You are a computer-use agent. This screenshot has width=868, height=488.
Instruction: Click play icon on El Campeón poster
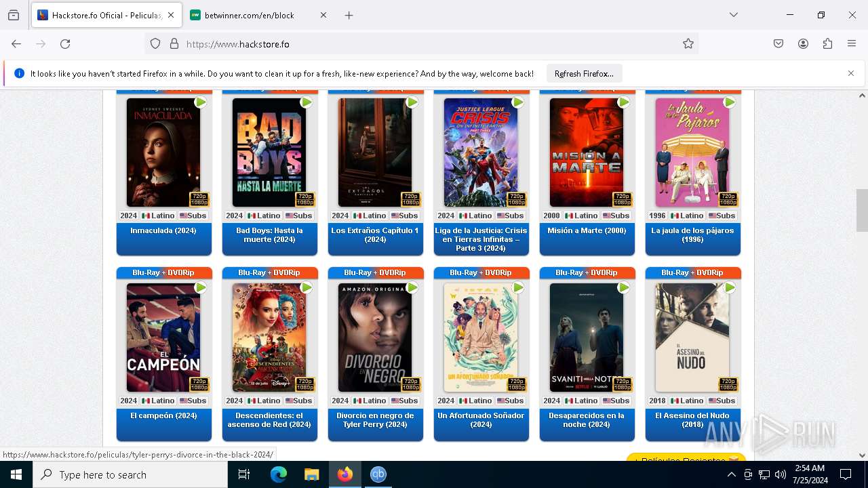(201, 287)
